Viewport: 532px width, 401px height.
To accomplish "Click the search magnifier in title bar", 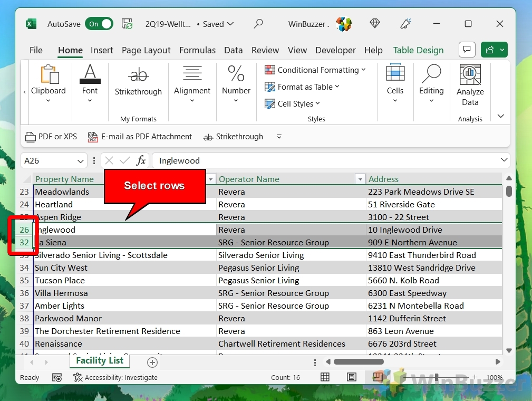I will [258, 24].
